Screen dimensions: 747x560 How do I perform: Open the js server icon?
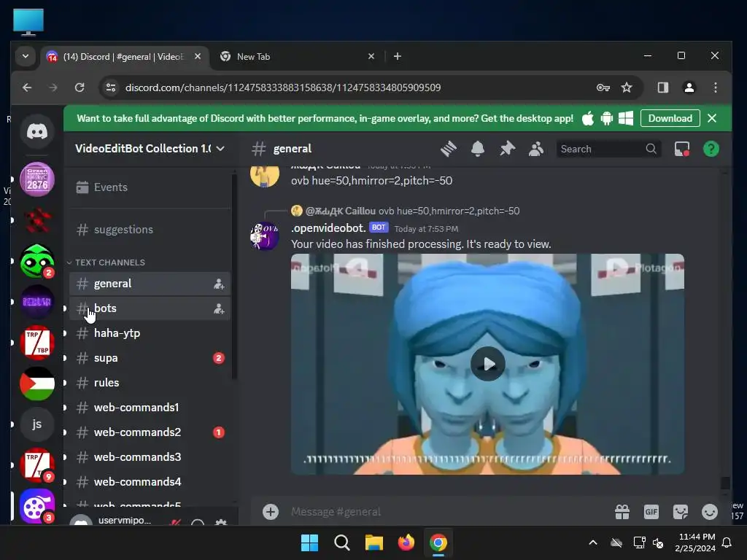[x=37, y=424]
